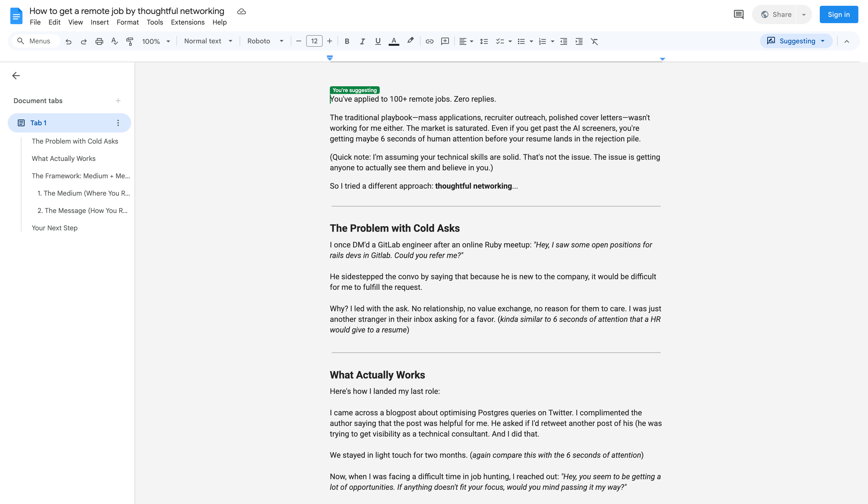
Task: Click the undo arrow icon
Action: click(x=68, y=41)
